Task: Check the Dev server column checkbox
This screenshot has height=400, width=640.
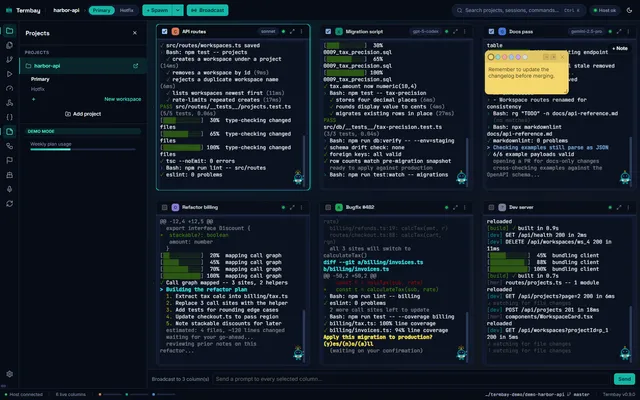Action: [x=491, y=207]
